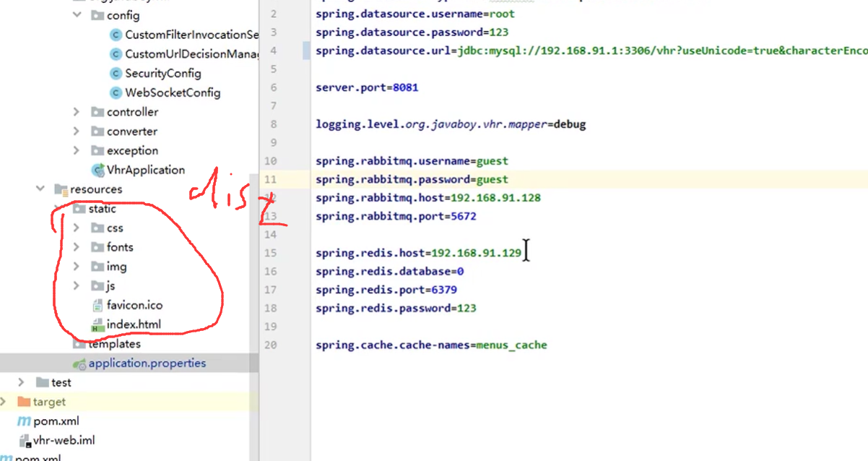
Task: Click orange target folder icon
Action: pos(23,402)
